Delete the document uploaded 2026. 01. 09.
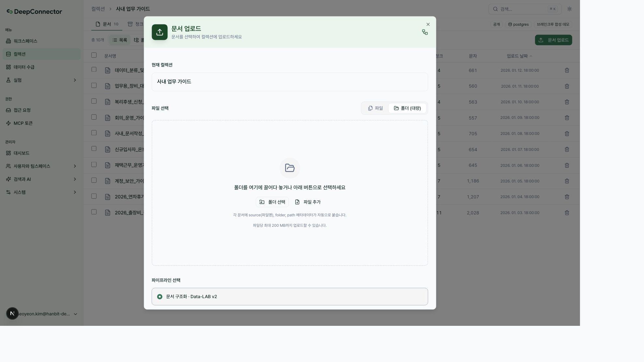Screen dimensions: 644x362 pos(567,118)
